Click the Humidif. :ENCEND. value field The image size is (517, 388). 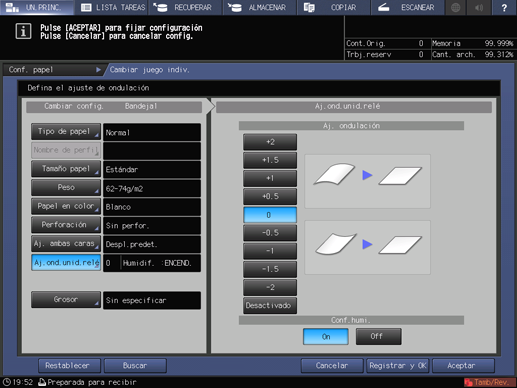(152, 263)
